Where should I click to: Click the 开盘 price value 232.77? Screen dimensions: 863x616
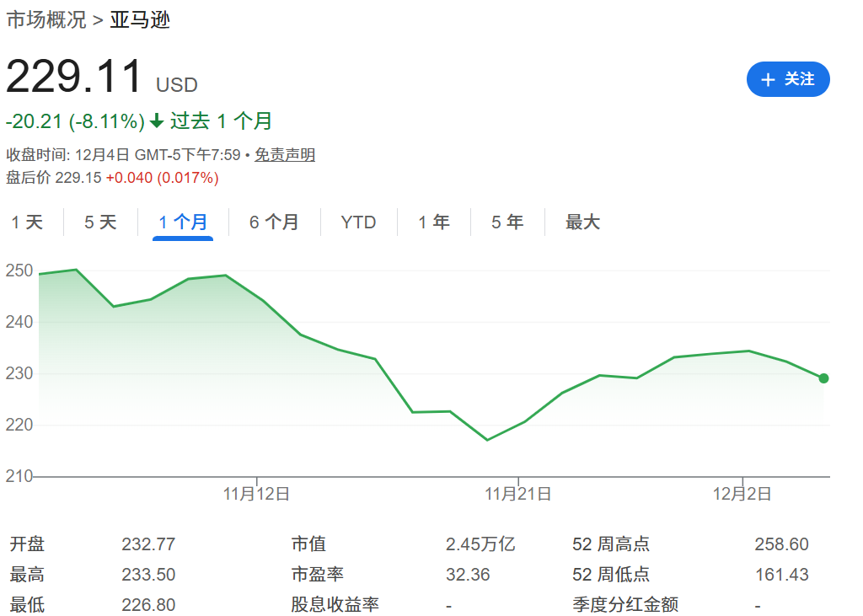pyautogui.click(x=148, y=544)
